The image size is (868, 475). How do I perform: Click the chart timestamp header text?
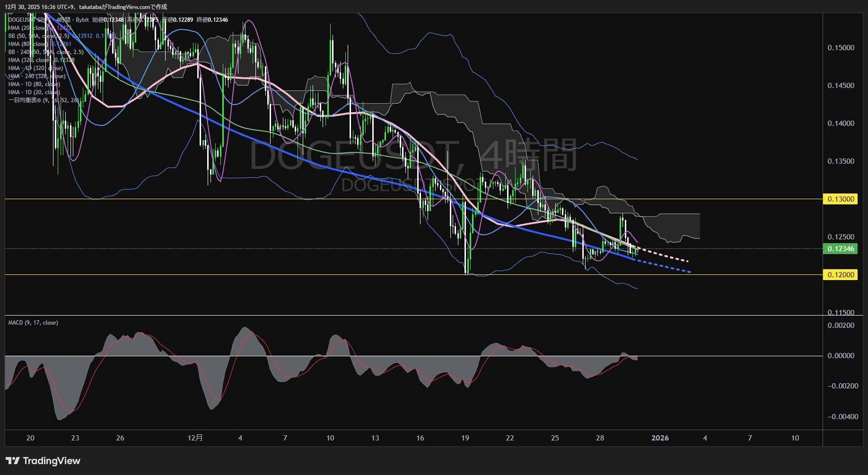point(86,7)
